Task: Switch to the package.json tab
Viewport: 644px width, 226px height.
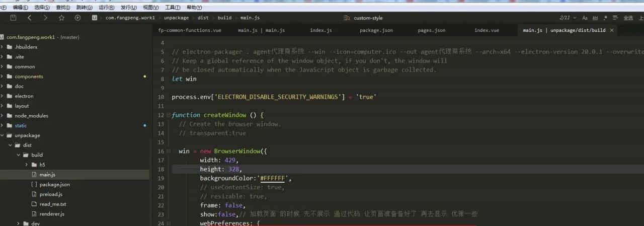Action: tap(376, 30)
